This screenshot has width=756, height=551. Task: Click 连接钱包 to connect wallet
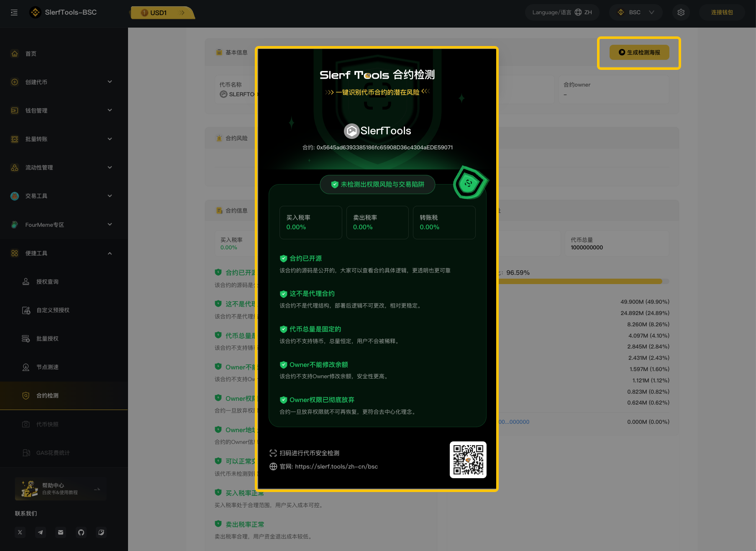[722, 13]
